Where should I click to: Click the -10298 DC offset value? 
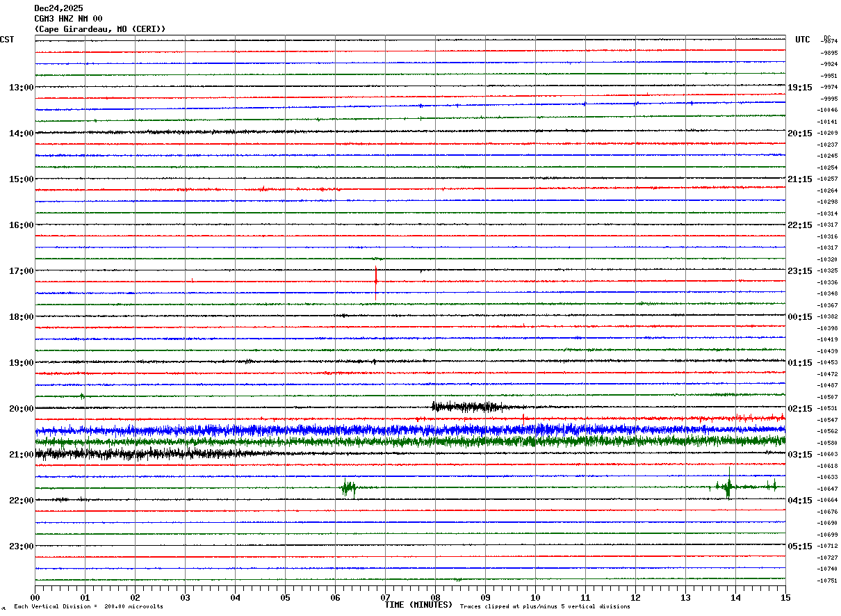pos(828,202)
